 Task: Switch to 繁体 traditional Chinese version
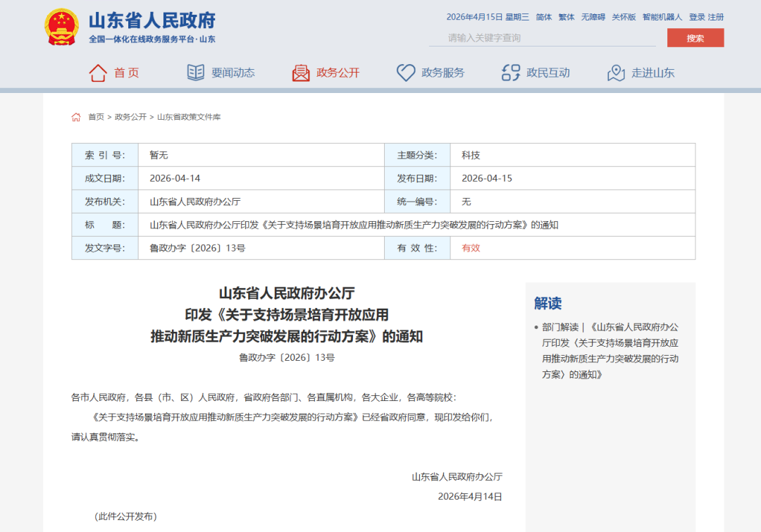click(x=566, y=16)
